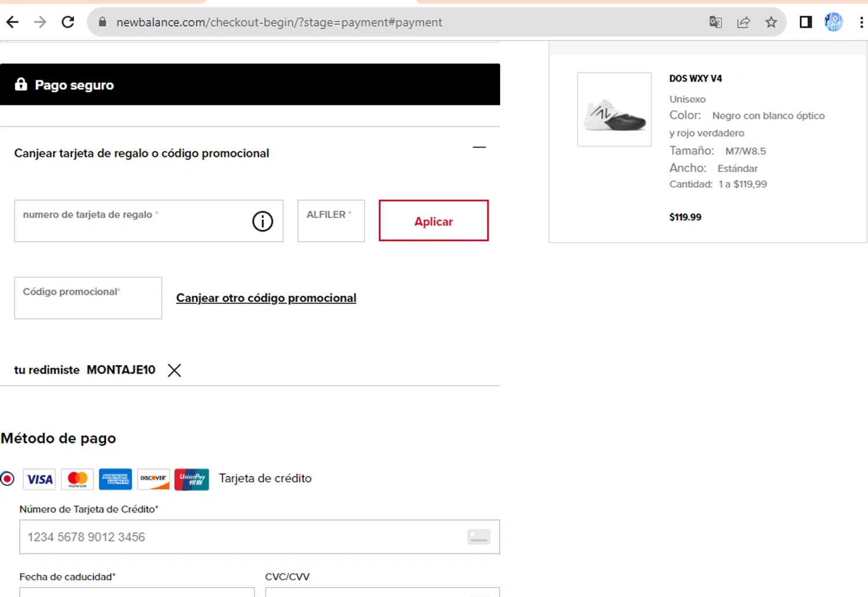Image resolution: width=868 pixels, height=597 pixels.
Task: Click the Pago seguro lock icon
Action: click(x=21, y=84)
